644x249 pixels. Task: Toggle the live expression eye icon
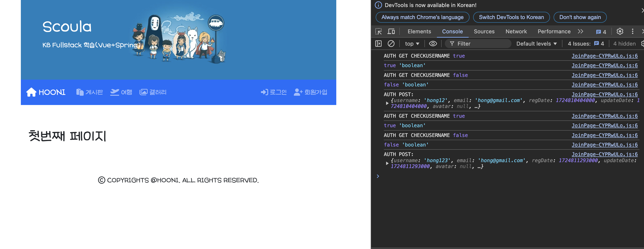click(x=433, y=44)
